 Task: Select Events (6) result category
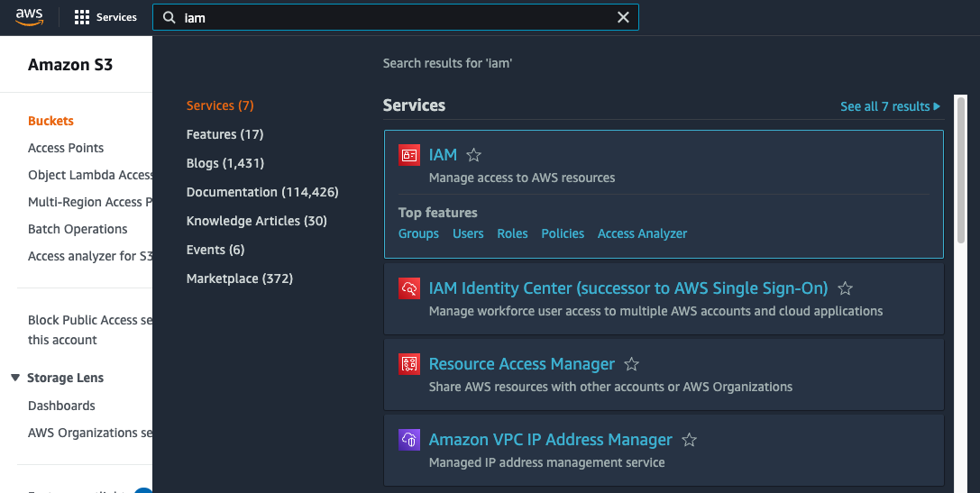[215, 250]
